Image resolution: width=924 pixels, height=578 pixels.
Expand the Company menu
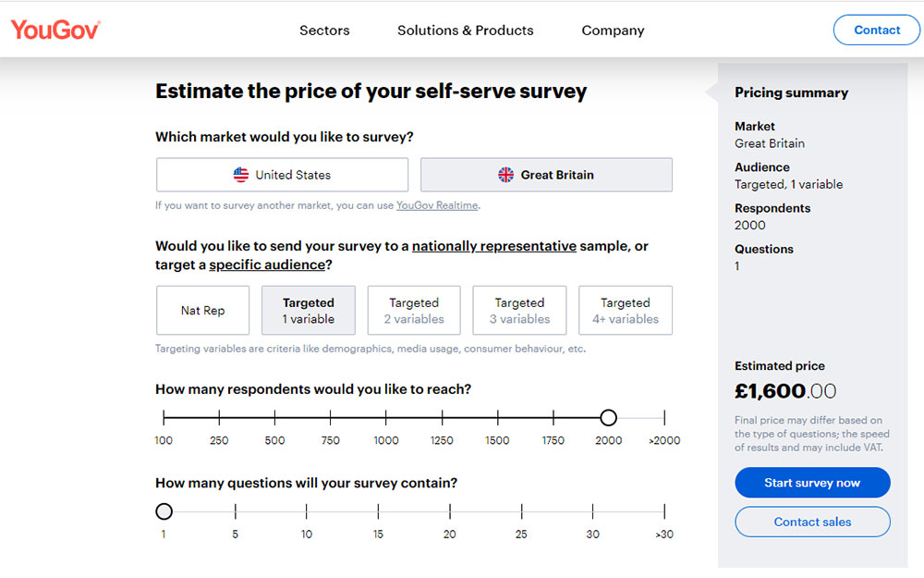pos(613,31)
